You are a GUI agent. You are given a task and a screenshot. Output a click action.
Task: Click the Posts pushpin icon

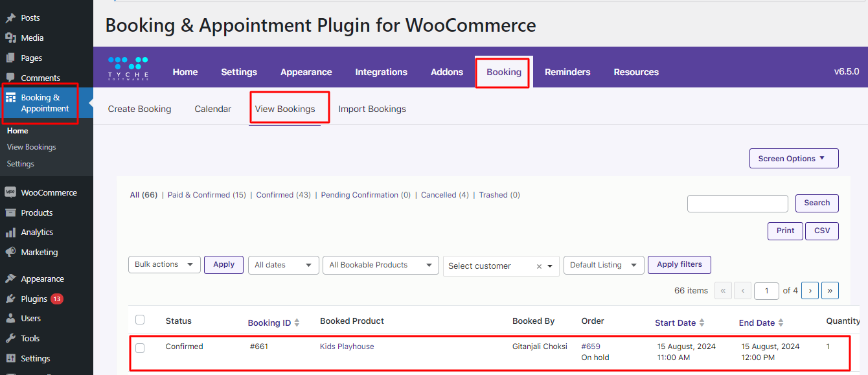pos(10,18)
